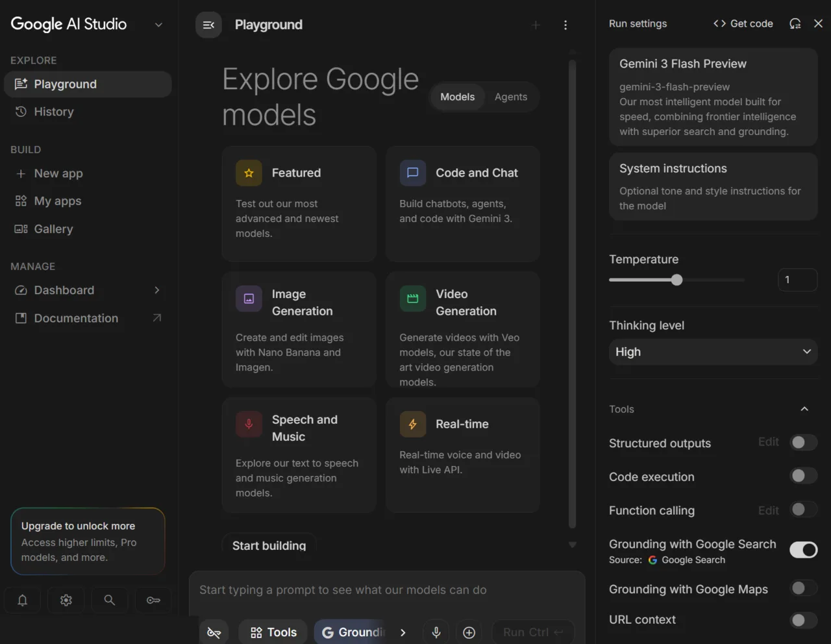
Task: Open Documentation in Manage section
Action: 88,318
